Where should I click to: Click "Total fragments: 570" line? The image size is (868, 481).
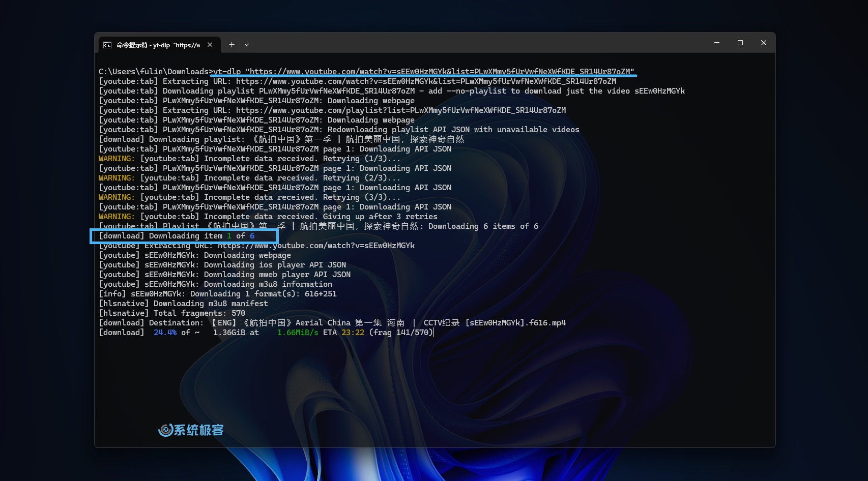[x=172, y=313]
